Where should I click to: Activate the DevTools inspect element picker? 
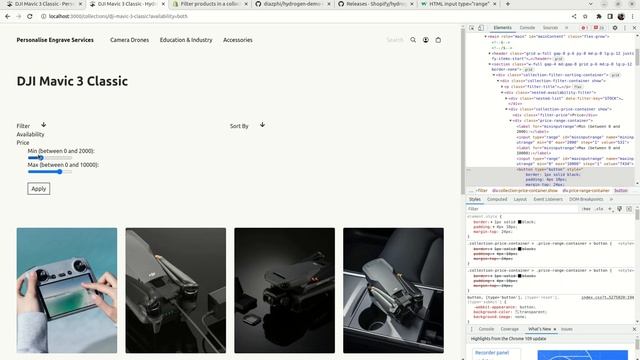471,28
